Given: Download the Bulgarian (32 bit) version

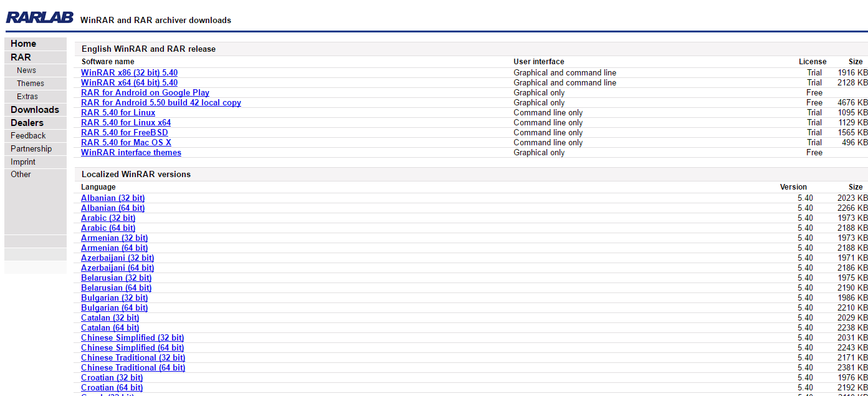Looking at the screenshot, I should click(x=115, y=298).
